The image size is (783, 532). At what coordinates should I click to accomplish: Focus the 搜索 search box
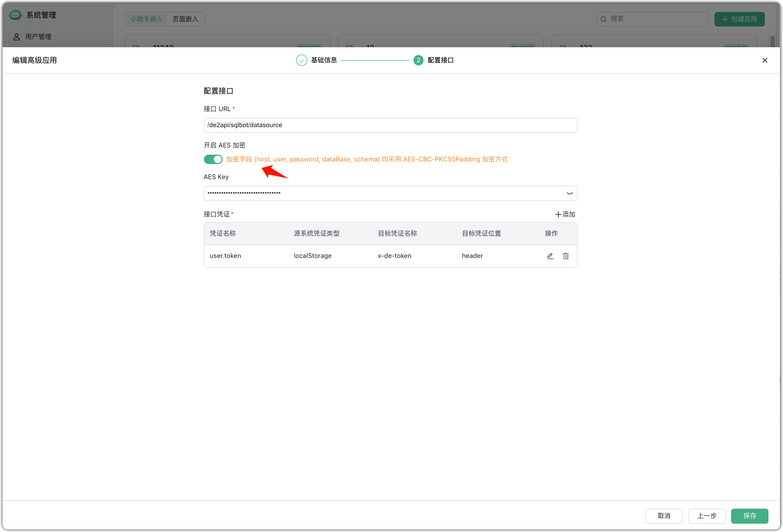(x=654, y=19)
